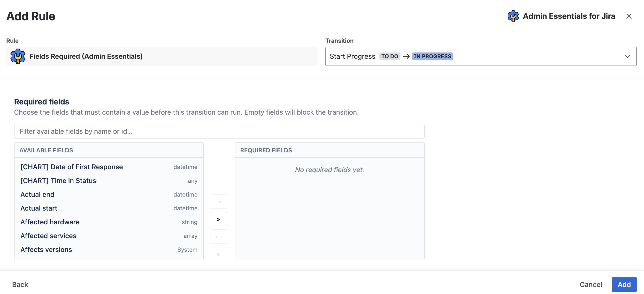This screenshot has width=644, height=294.
Task: Focus the filter available fields input
Action: [x=219, y=131]
